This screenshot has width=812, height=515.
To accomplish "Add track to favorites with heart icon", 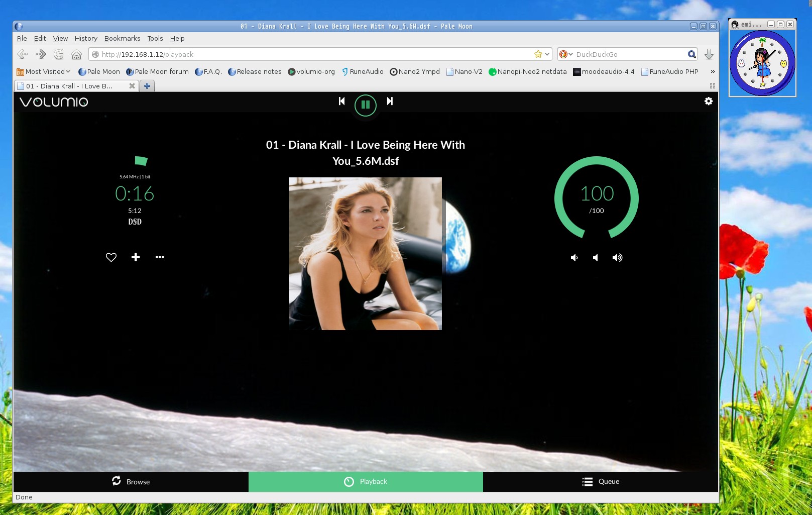I will click(x=111, y=257).
